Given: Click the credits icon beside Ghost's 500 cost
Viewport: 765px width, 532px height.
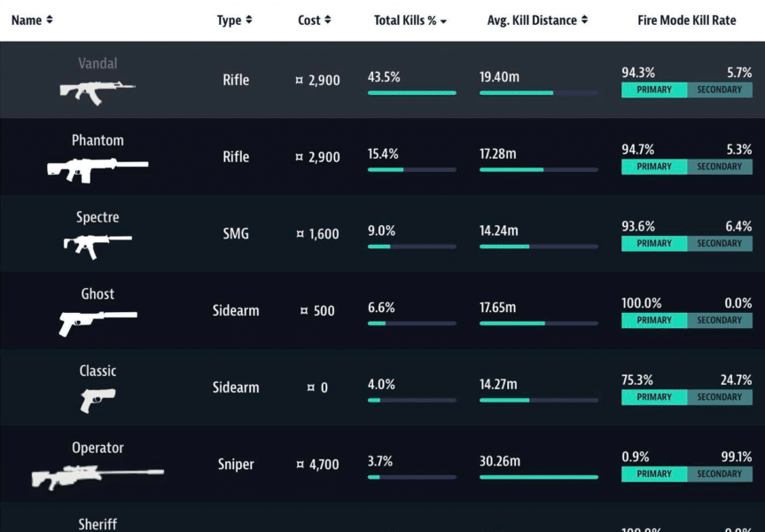Looking at the screenshot, I should coord(304,311).
